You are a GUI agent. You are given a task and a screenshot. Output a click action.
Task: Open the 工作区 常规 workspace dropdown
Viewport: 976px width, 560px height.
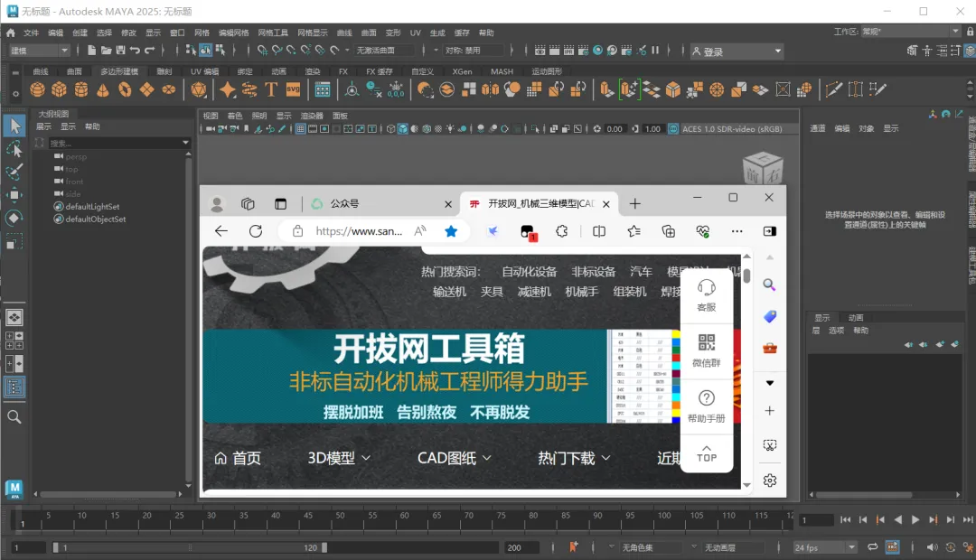[x=910, y=31]
